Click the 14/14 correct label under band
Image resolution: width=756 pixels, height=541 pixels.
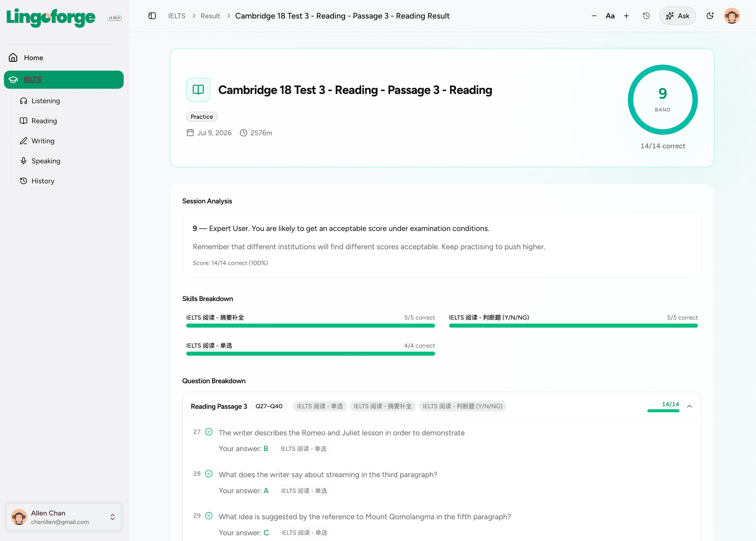[662, 146]
